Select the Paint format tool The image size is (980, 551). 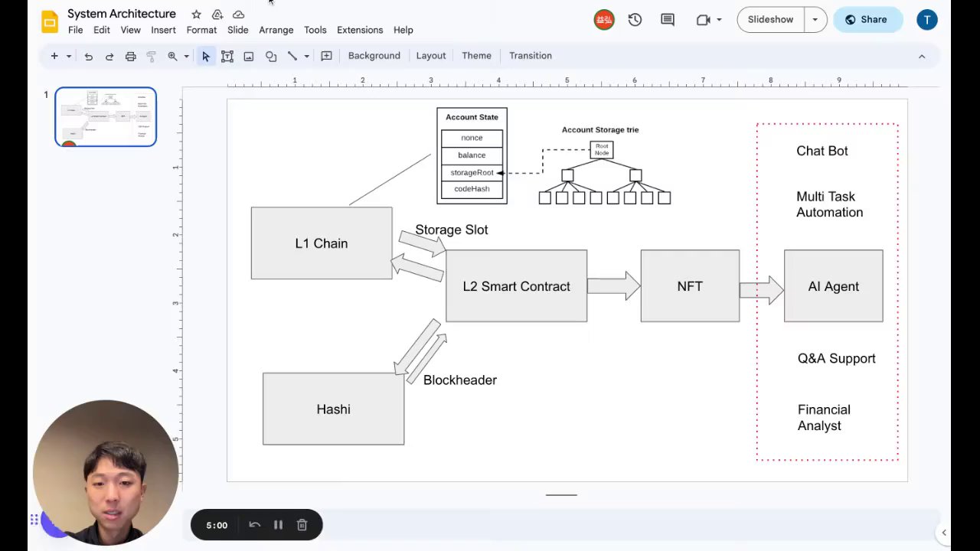[151, 56]
